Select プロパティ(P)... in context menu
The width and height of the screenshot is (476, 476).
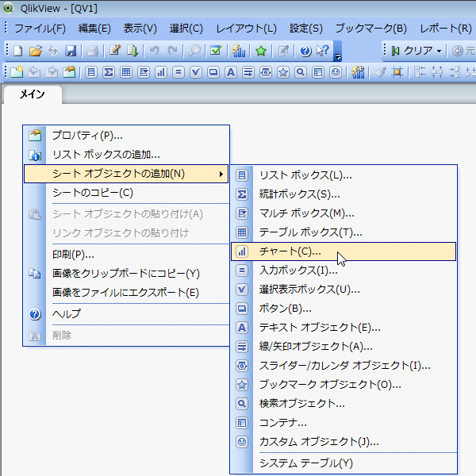coord(126,136)
